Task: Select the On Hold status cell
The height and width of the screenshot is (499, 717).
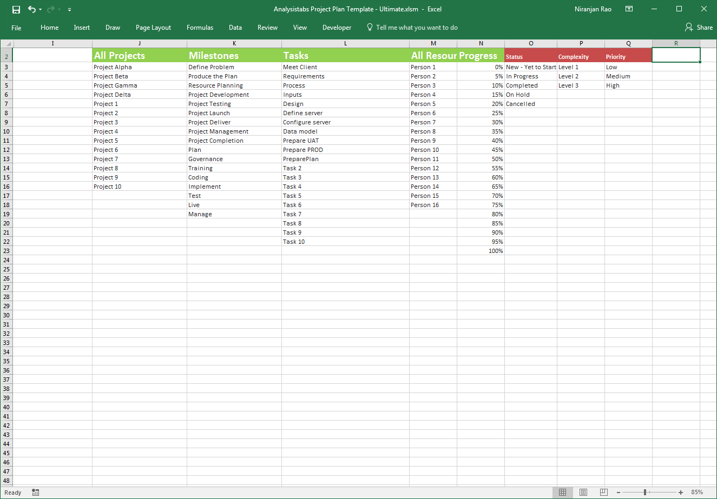Action: tap(531, 95)
